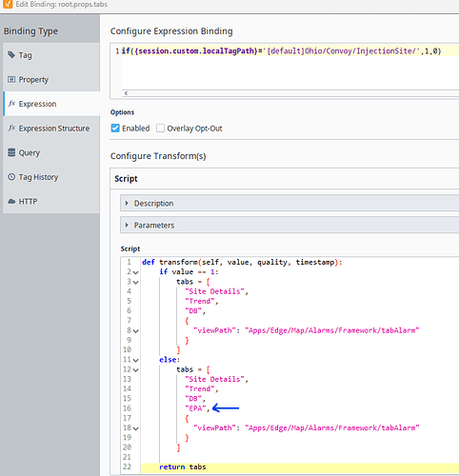459x476 pixels.
Task: Expand the Parameters section
Action: click(127, 225)
